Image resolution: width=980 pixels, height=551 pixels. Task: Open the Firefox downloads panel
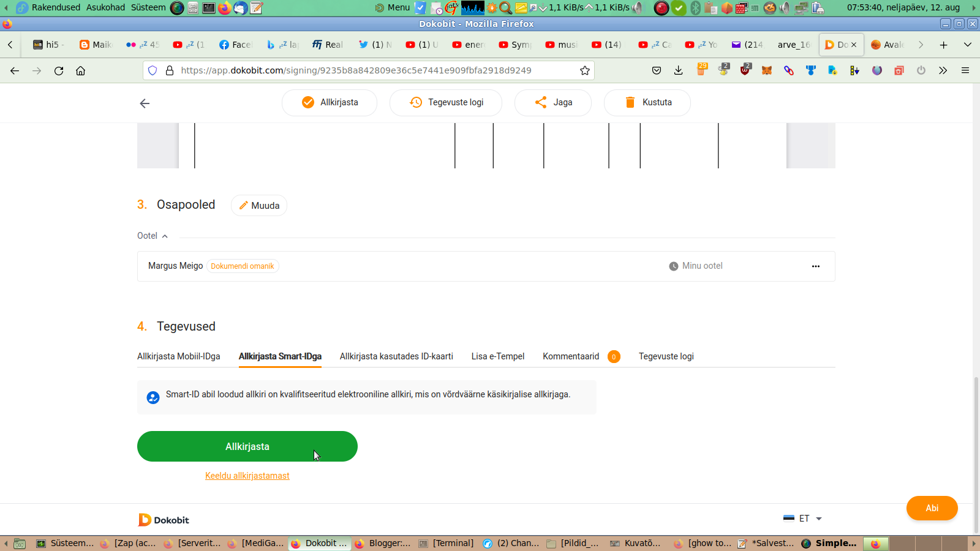[679, 70]
